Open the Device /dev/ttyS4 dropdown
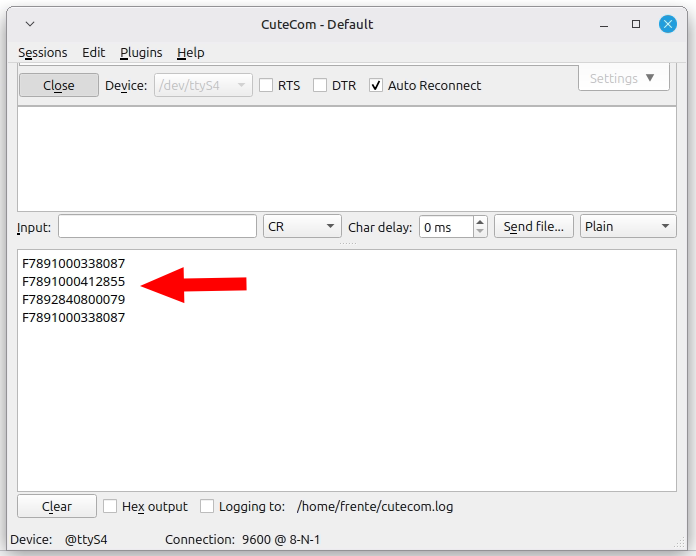 click(x=203, y=85)
